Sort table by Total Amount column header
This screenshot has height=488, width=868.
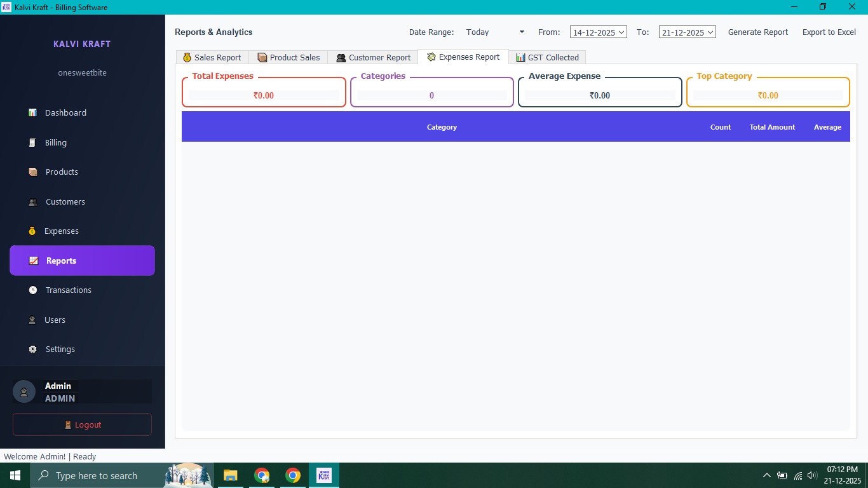(772, 127)
